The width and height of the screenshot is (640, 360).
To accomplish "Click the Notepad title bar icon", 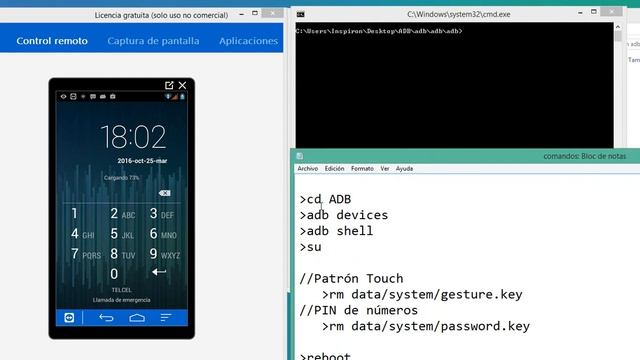I will click(300, 156).
